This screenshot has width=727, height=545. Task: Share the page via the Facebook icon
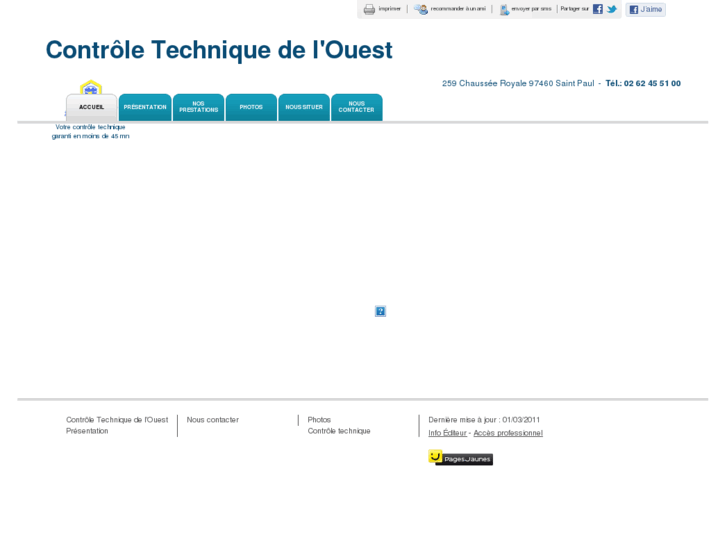pyautogui.click(x=598, y=9)
